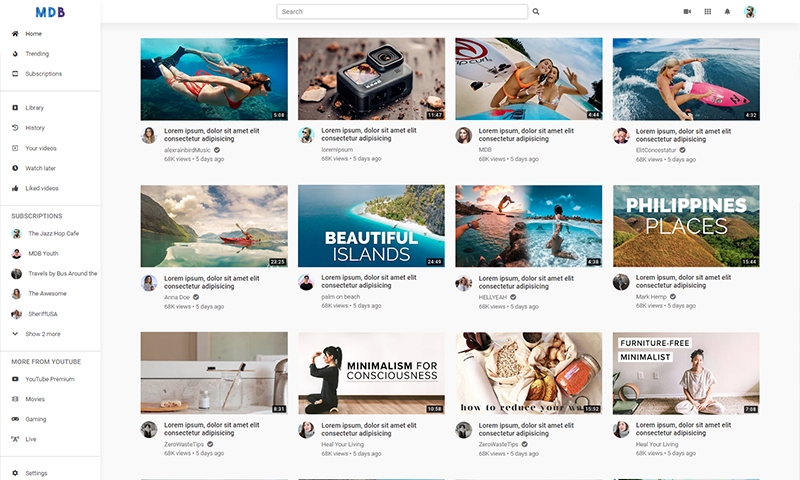800x480 pixels.
Task: Click the History clock-arrow icon
Action: point(15,128)
